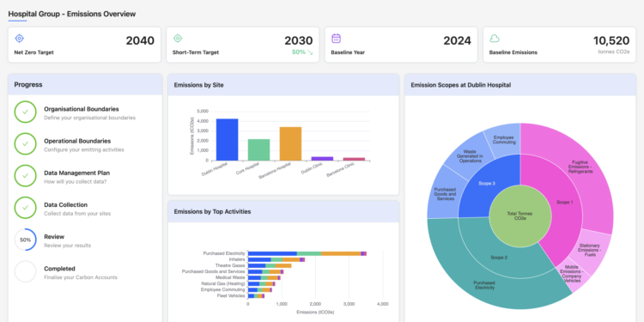Click 'How will you collect data?' description
644x322 pixels.
coord(76,181)
